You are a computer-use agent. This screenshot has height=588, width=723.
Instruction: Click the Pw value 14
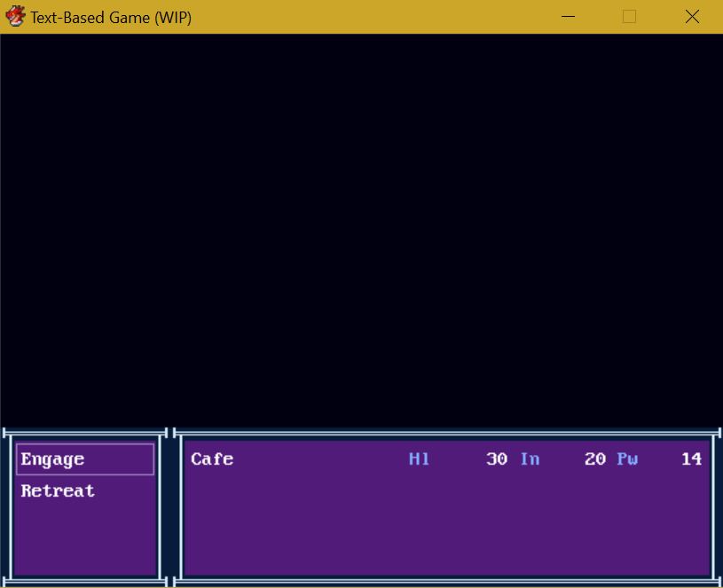pyautogui.click(x=692, y=459)
